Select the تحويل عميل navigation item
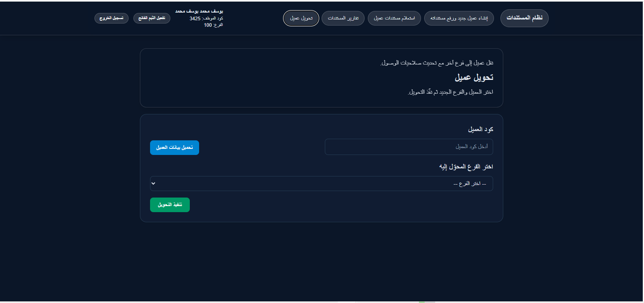This screenshot has width=644, height=303. pyautogui.click(x=301, y=18)
